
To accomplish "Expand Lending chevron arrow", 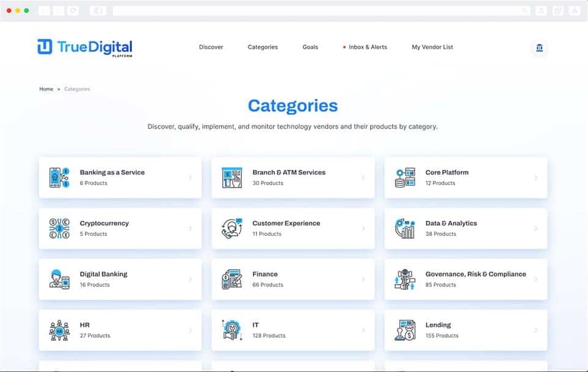I will click(536, 330).
